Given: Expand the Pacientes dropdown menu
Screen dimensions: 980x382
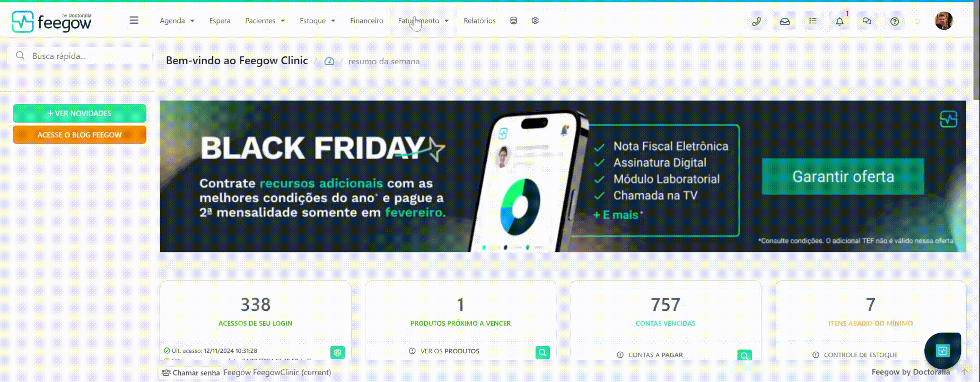Looking at the screenshot, I should click(x=265, y=21).
